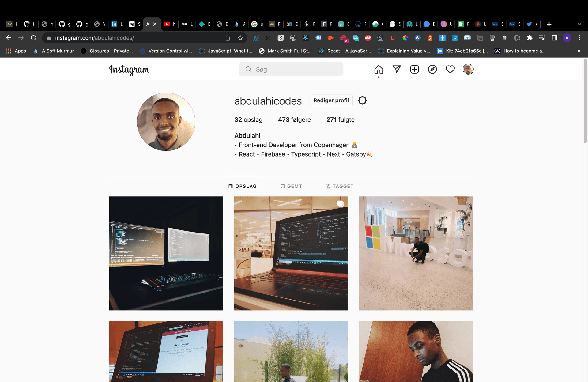This screenshot has width=588, height=382.
Task: Click the 32 opslag count
Action: tap(249, 119)
